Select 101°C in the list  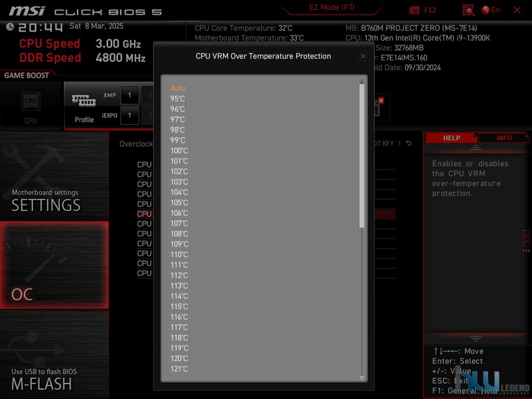pos(179,161)
